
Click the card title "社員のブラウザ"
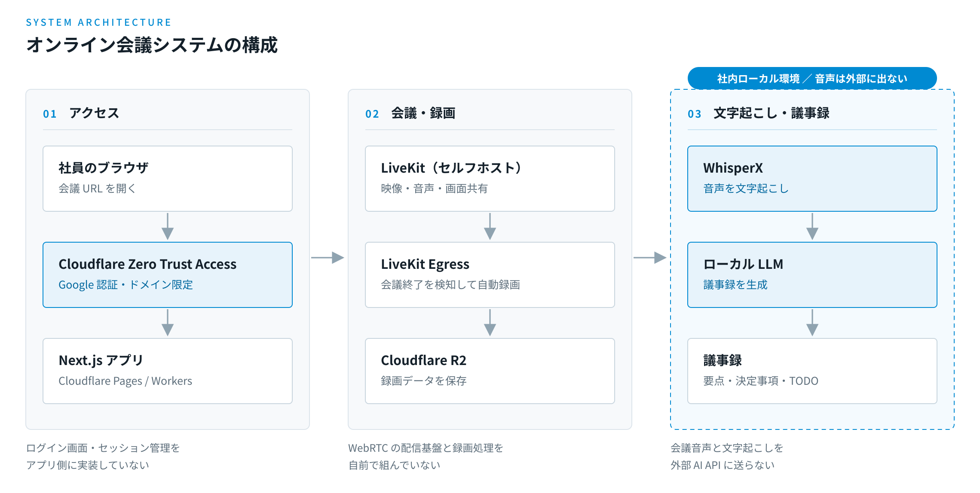(104, 167)
